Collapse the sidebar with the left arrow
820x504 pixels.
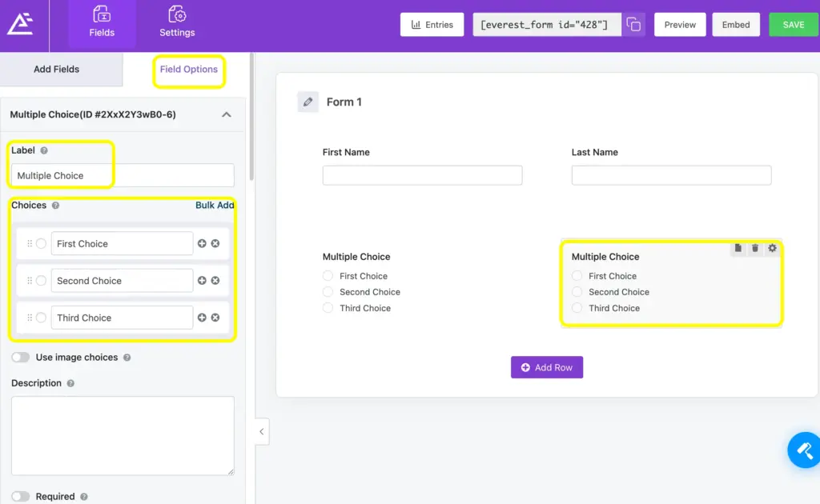261,431
